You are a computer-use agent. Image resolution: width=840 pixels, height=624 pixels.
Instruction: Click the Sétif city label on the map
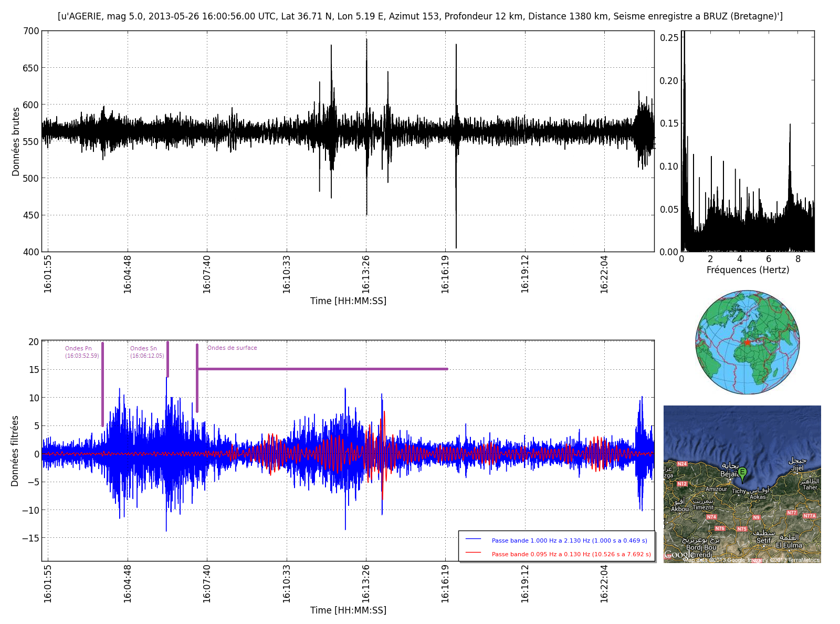pos(763,540)
